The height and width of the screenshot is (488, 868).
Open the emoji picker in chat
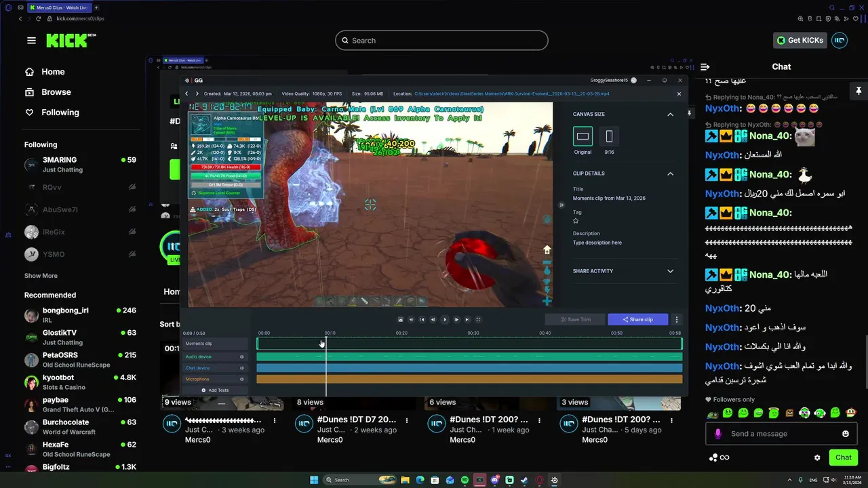tap(846, 434)
